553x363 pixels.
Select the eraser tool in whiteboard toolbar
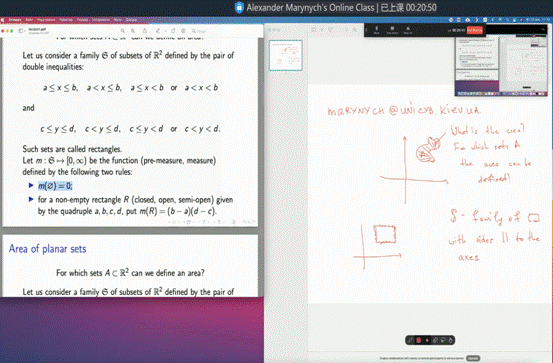point(435,340)
